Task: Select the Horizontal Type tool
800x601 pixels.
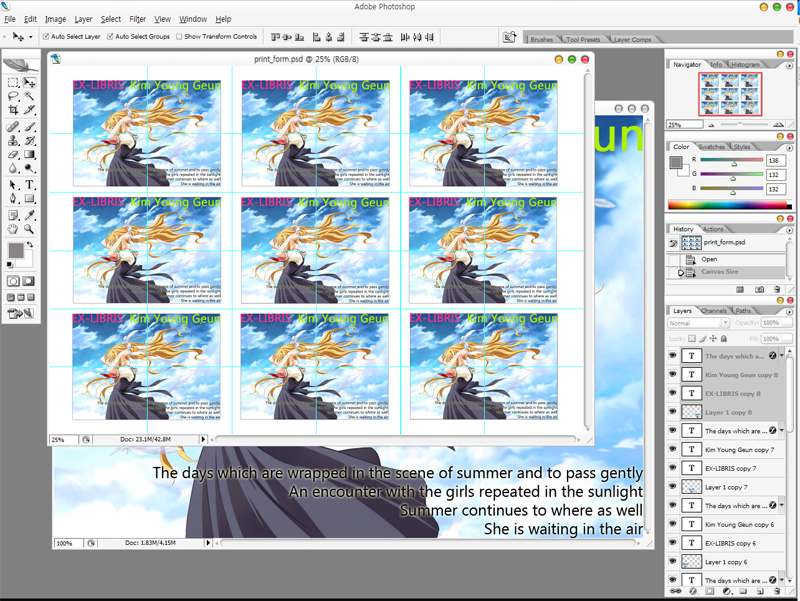Action: [29, 185]
